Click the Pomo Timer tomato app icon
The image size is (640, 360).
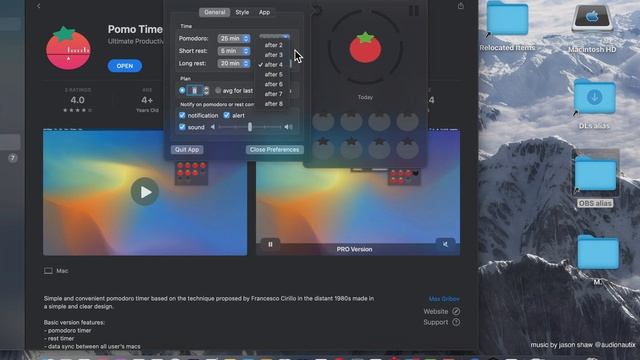pos(68,48)
